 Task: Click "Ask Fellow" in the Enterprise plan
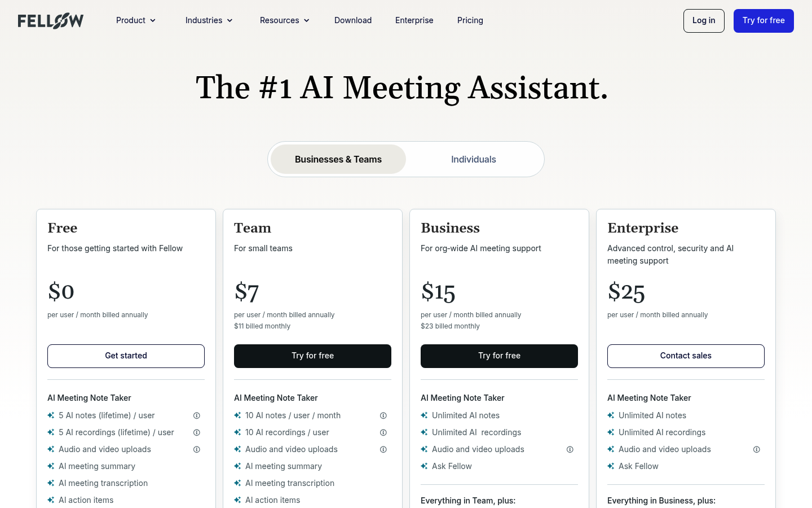[x=638, y=466]
